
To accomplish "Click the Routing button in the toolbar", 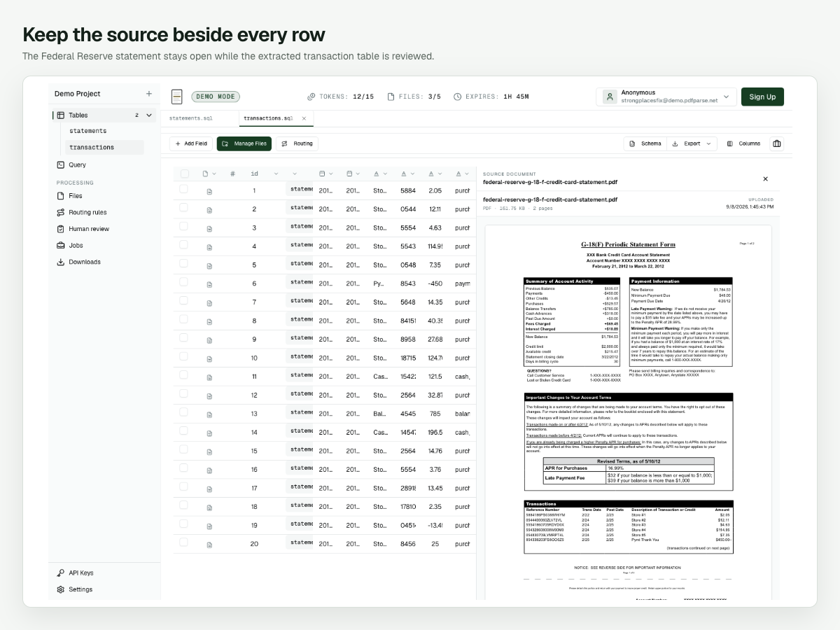I will pyautogui.click(x=297, y=143).
